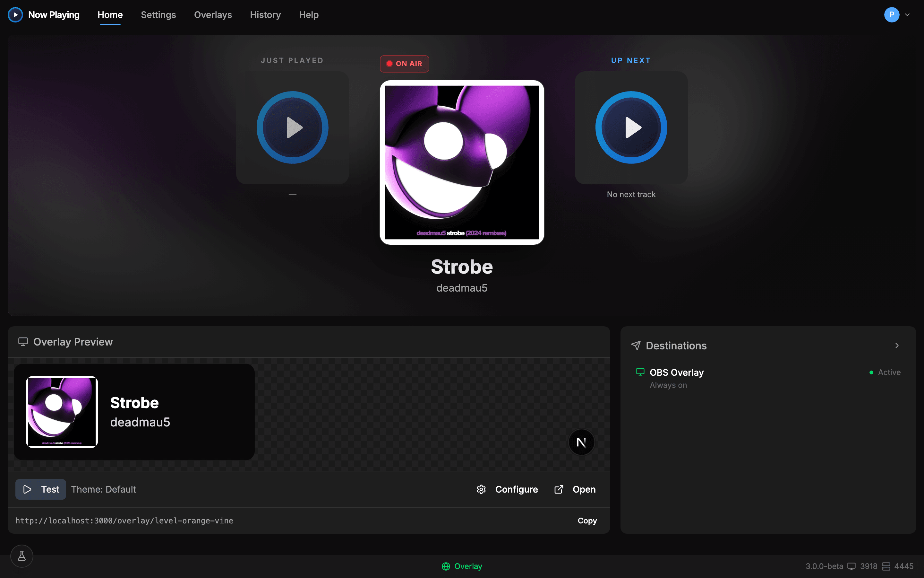The image size is (924, 578).
Task: Click the UP NEXT heading
Action: [x=631, y=60]
